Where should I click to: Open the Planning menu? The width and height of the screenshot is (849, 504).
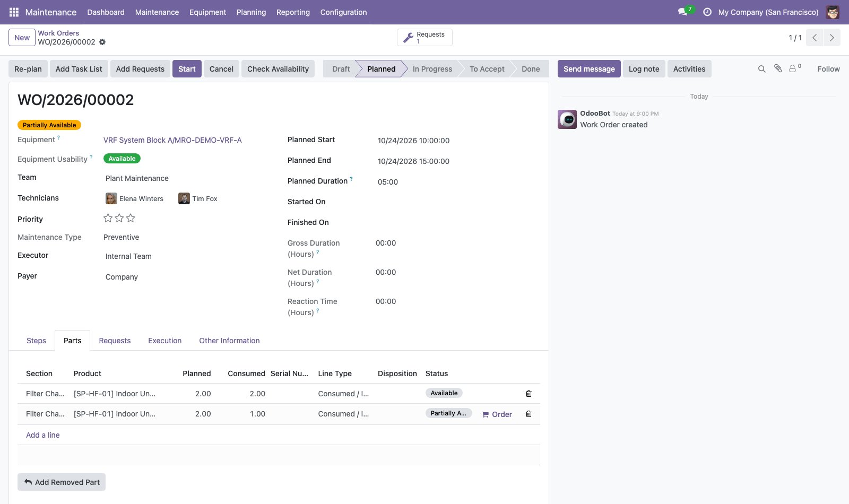click(x=251, y=12)
